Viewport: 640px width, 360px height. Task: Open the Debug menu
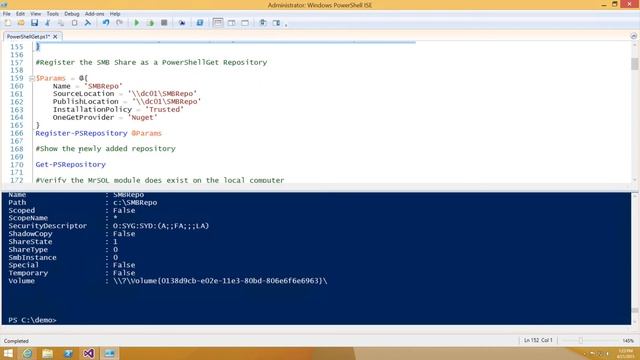(71, 14)
